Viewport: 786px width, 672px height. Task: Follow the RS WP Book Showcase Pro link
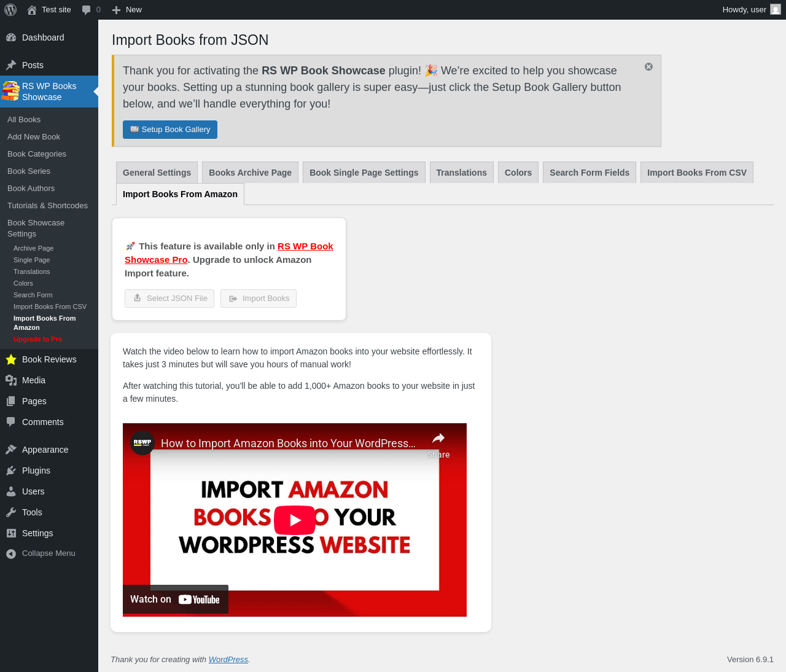[229, 253]
